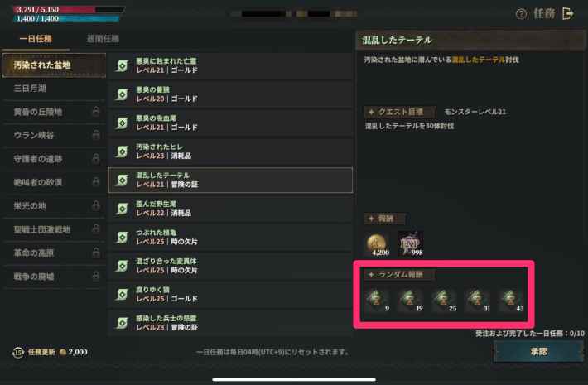Select the random reward item with count 9
This screenshot has height=385, width=588.
378,301
